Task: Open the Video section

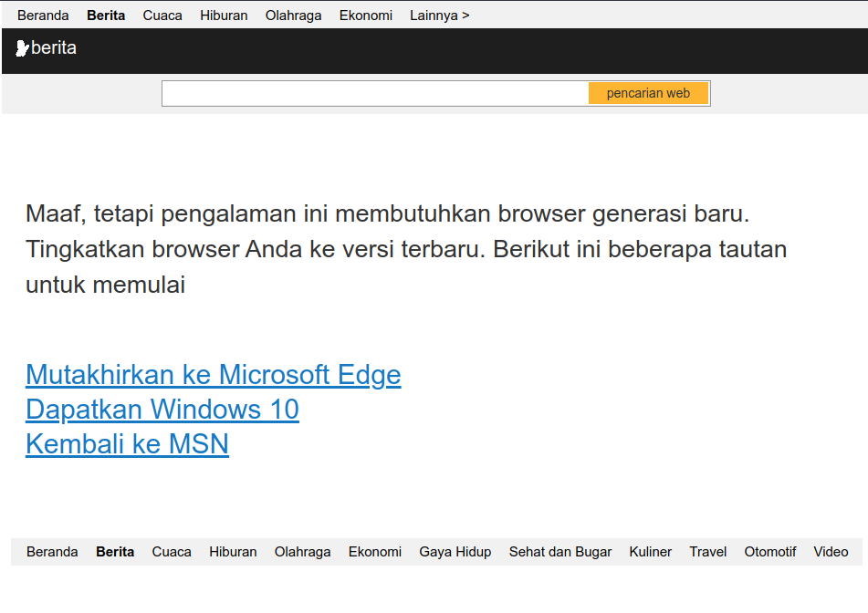Action: pyautogui.click(x=830, y=551)
